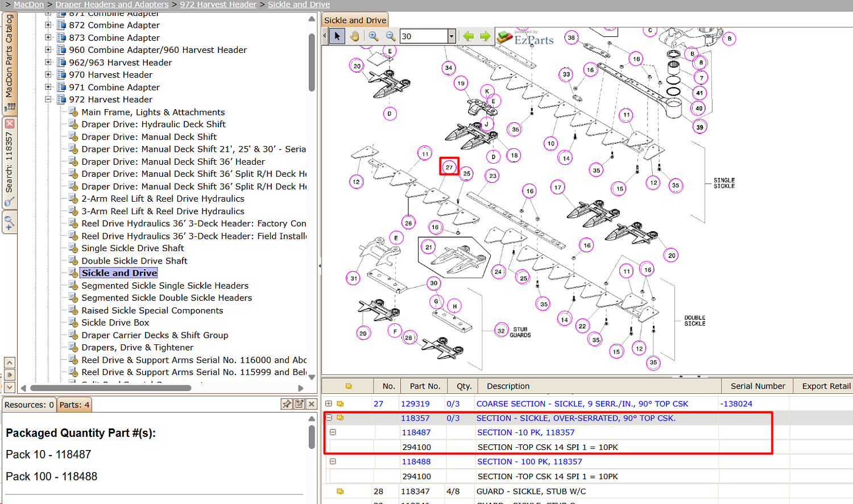Open the Resources: 0 tab
This screenshot has width=853, height=504.
(x=29, y=405)
